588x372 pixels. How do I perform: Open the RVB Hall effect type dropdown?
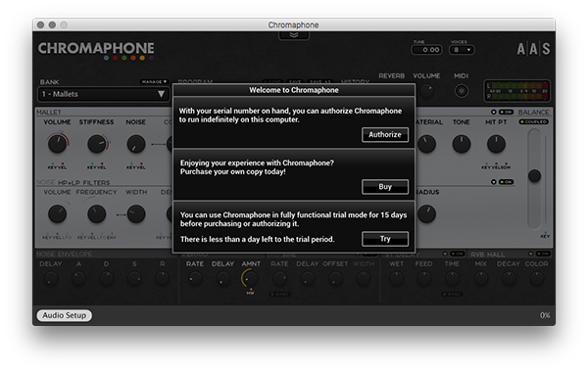[531, 254]
